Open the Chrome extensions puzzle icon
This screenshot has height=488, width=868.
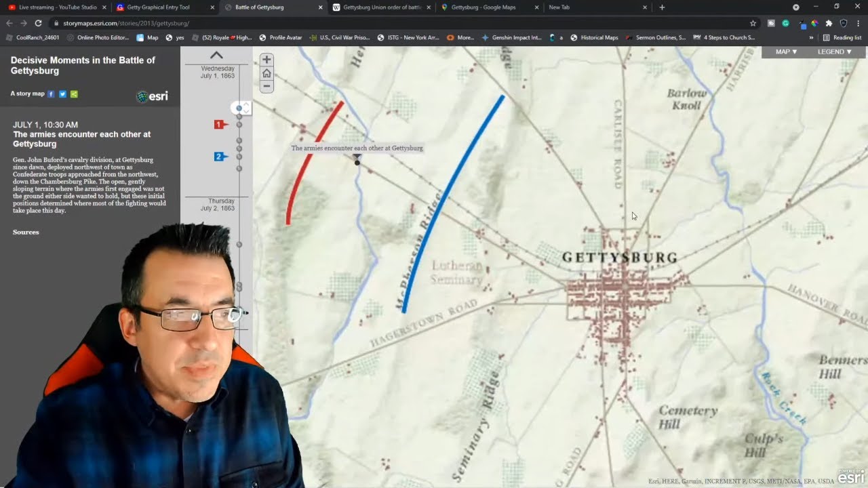tap(829, 23)
